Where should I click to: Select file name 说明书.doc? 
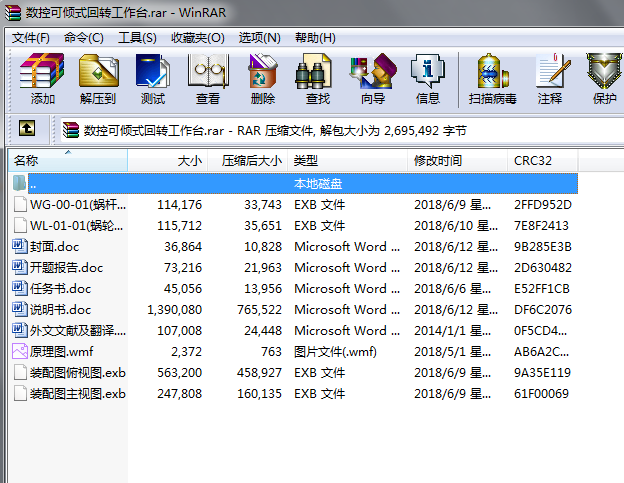[x=60, y=310]
